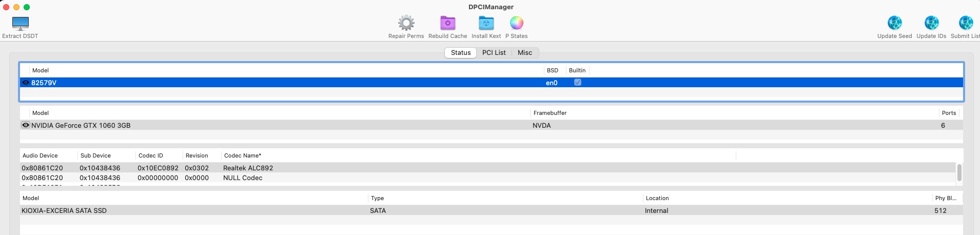Click the Update IDs icon

[931, 24]
